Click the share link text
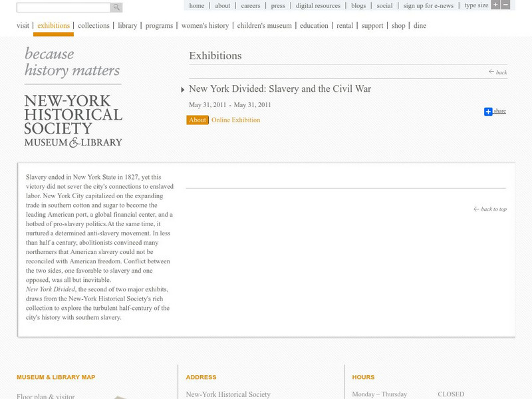532x399 pixels. (500, 111)
